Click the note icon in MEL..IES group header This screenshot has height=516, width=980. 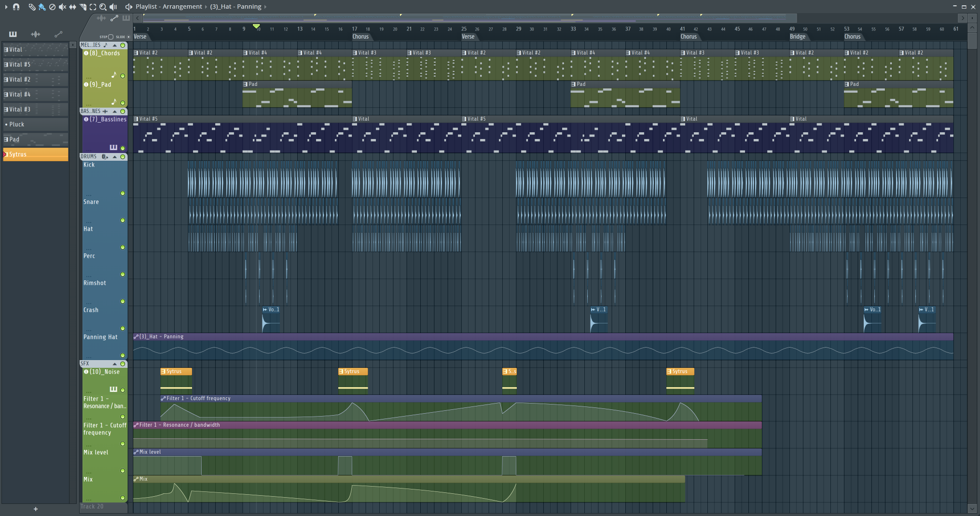(105, 45)
